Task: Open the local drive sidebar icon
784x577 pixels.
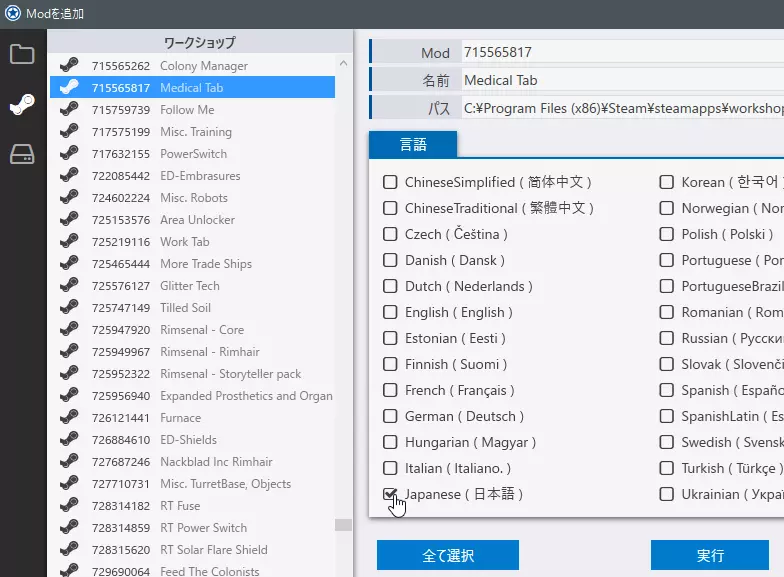Action: 22,154
